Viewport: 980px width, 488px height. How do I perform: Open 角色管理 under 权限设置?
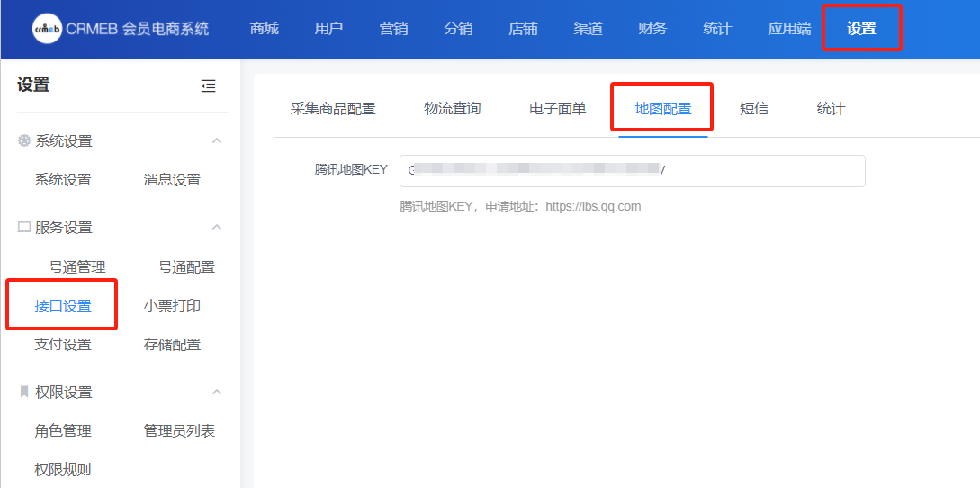(63, 431)
